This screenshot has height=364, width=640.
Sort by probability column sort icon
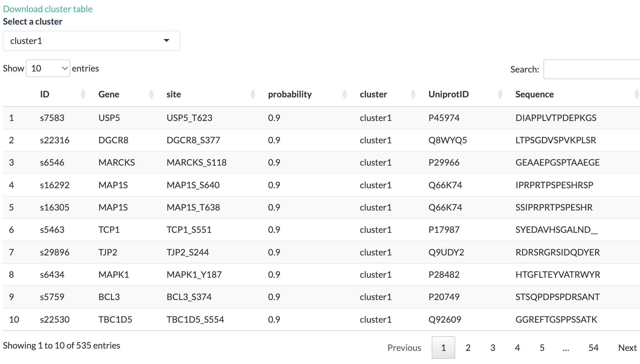point(345,94)
